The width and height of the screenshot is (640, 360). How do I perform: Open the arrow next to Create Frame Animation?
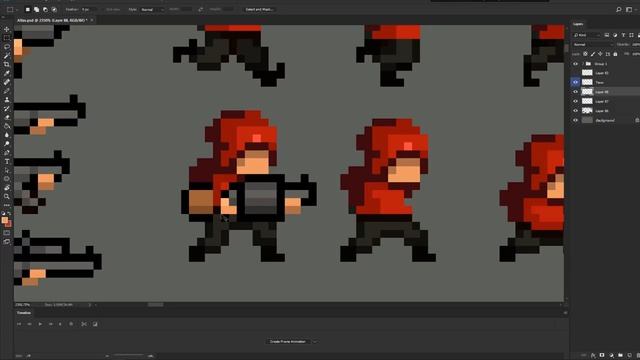[315, 342]
